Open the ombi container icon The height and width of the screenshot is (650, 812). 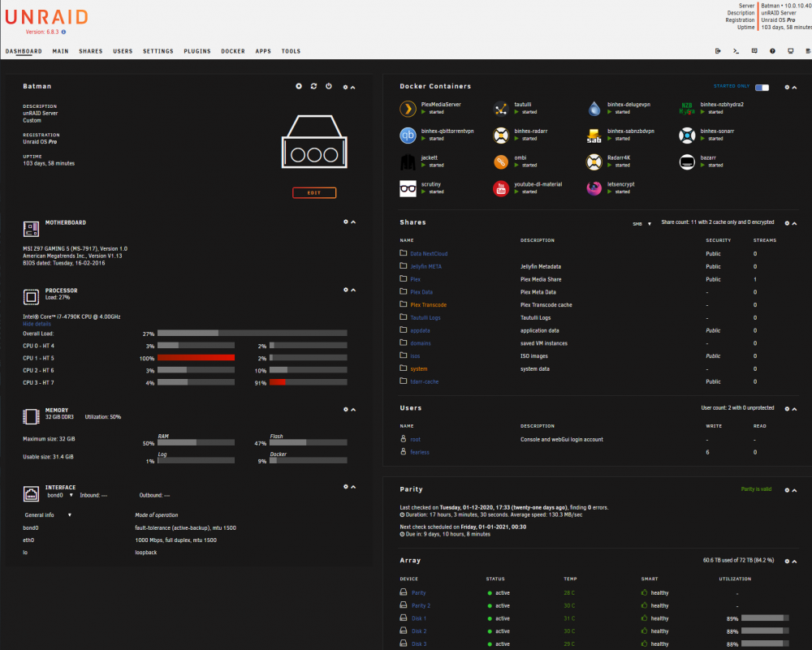pyautogui.click(x=501, y=162)
